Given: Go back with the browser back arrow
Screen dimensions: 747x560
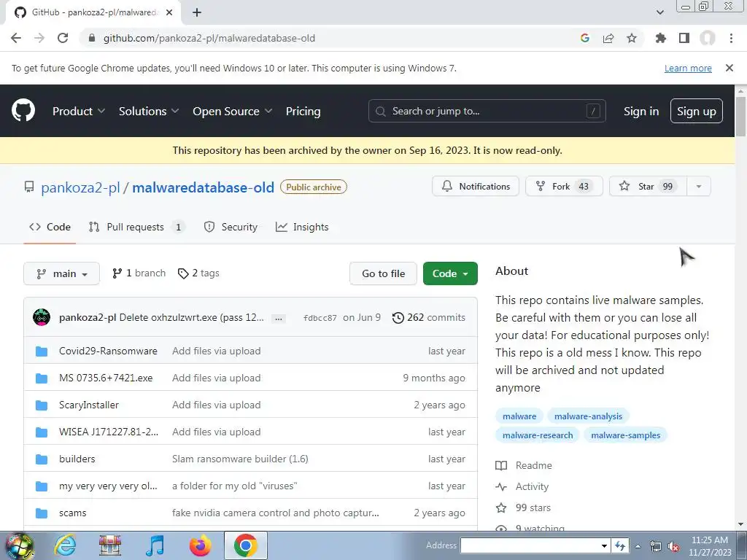Looking at the screenshot, I should click(16, 38).
